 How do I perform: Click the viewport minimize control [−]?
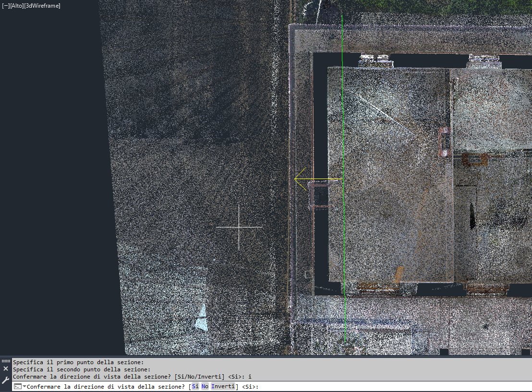(x=6, y=6)
